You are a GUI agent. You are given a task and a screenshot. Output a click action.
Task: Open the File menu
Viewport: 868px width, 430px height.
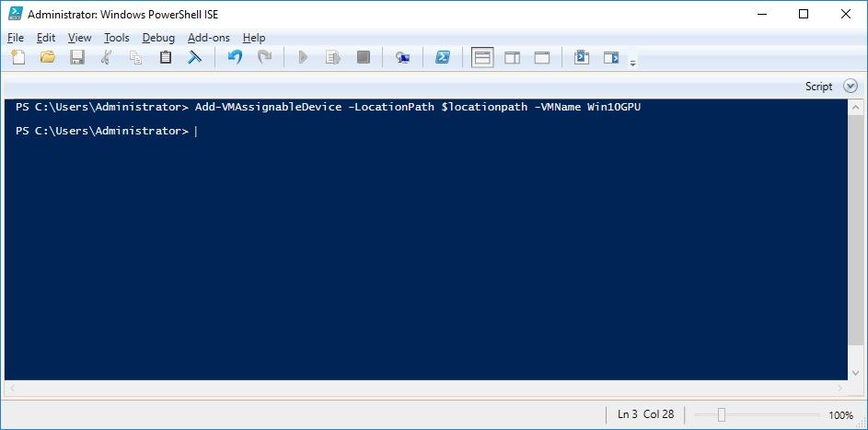[x=16, y=38]
